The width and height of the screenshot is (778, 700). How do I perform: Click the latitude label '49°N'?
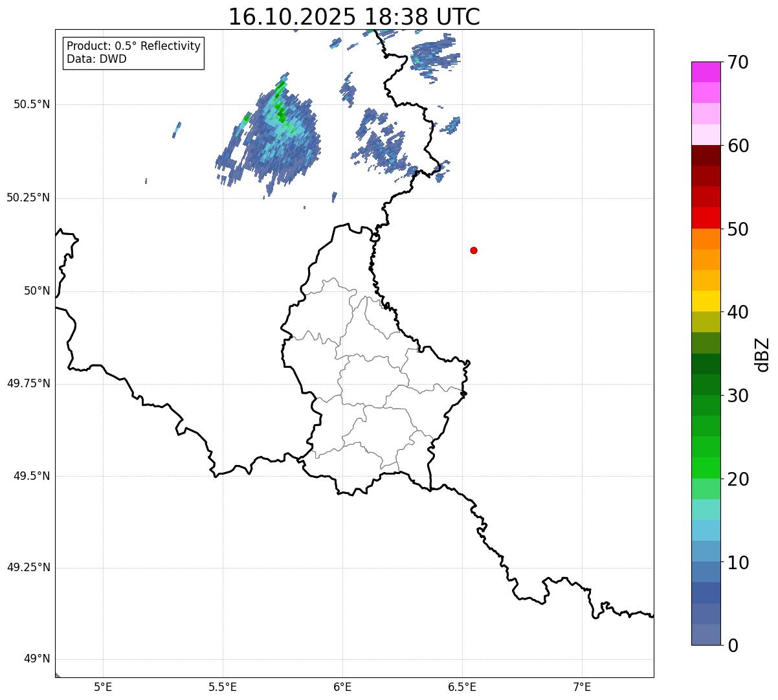tap(38, 659)
